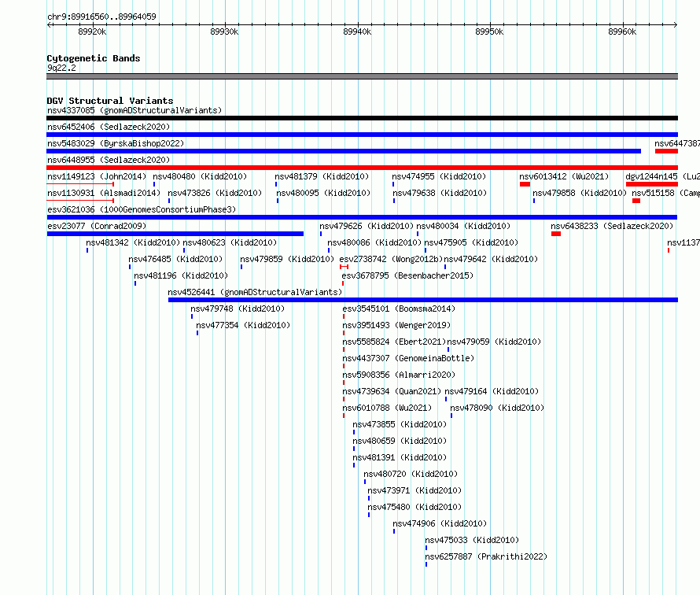Click the nsv4337085 gnomADStructuralVariants label
The image size is (700, 595).
coord(134,110)
